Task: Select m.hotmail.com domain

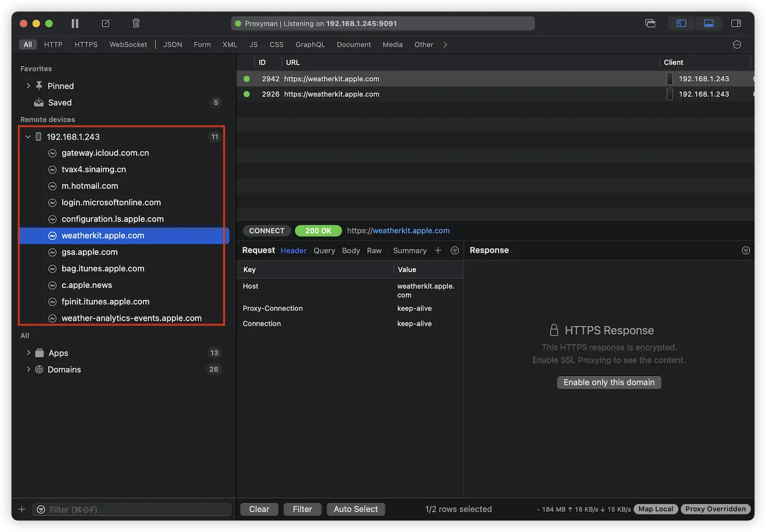Action: coord(90,186)
